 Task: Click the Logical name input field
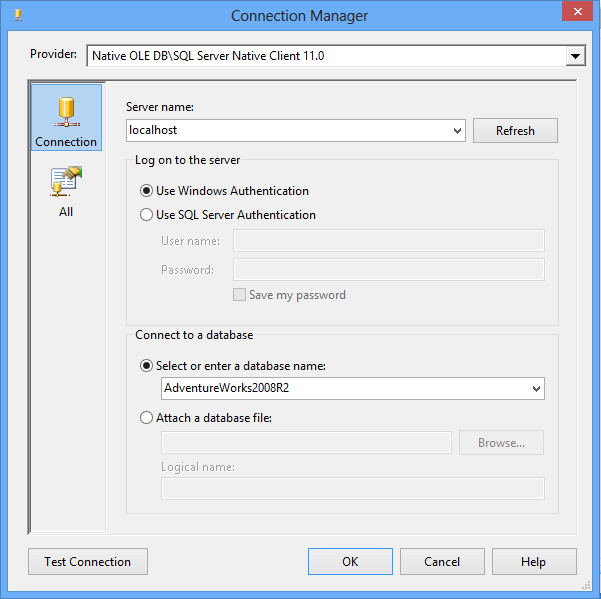coord(353,488)
